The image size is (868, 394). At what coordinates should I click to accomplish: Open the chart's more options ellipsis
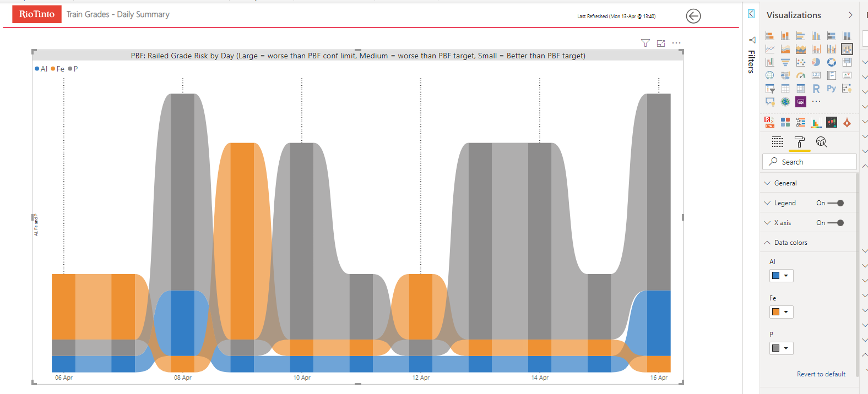[x=676, y=43]
